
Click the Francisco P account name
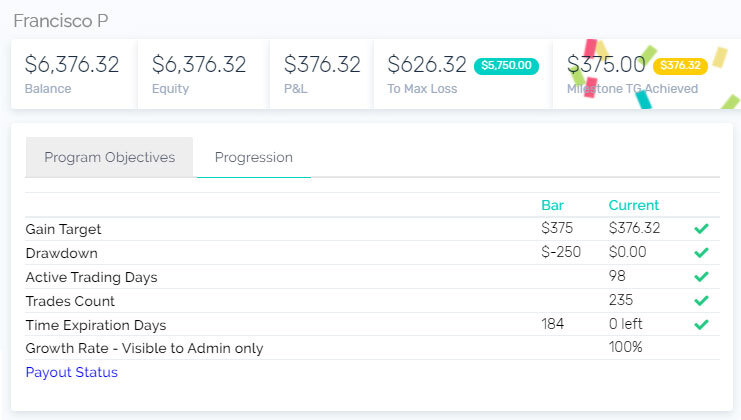61,20
